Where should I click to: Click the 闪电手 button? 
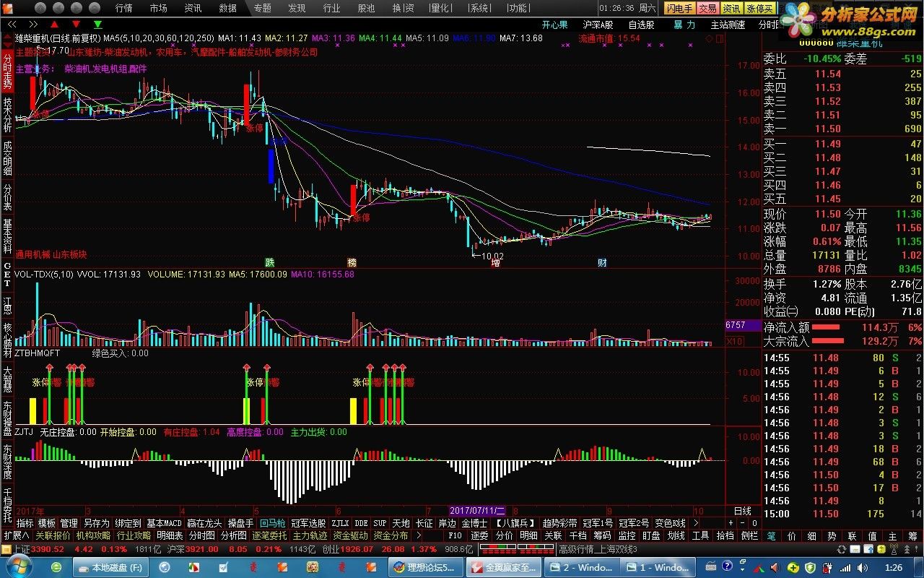[680, 8]
